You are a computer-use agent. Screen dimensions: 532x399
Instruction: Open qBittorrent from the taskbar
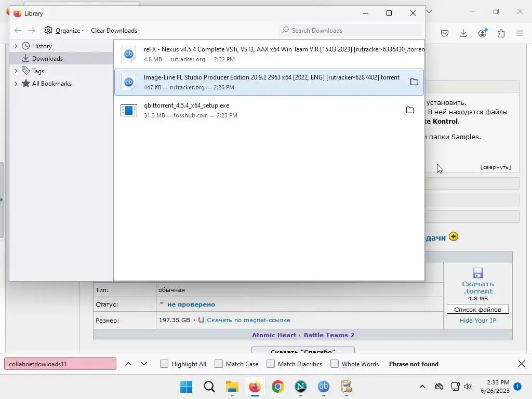click(323, 387)
